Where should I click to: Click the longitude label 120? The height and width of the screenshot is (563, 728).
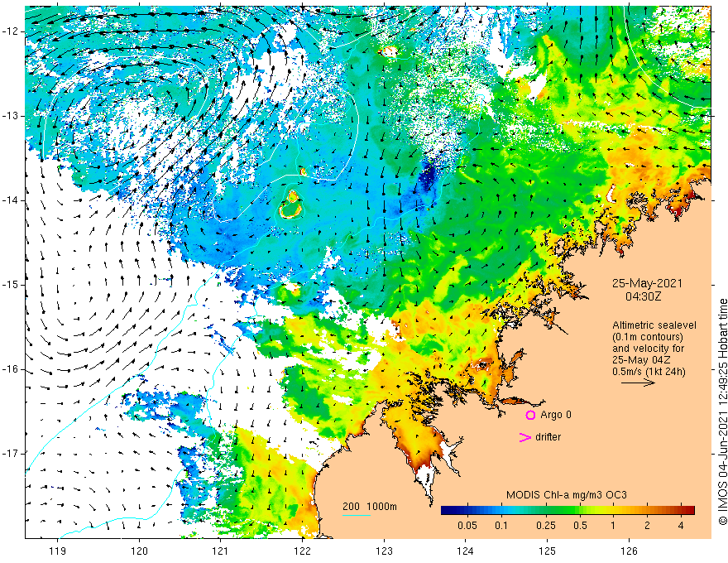139,551
